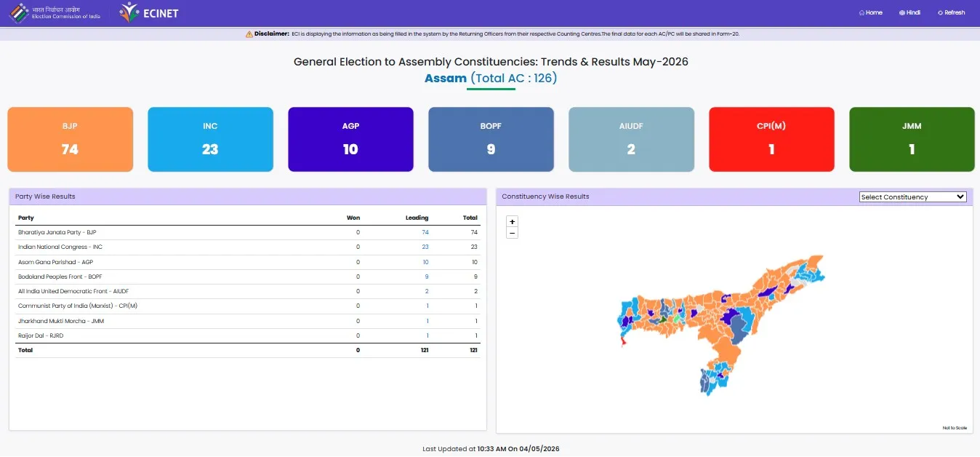The image size is (980, 457).
Task: Open the AGP 10 indigo card
Action: click(350, 140)
